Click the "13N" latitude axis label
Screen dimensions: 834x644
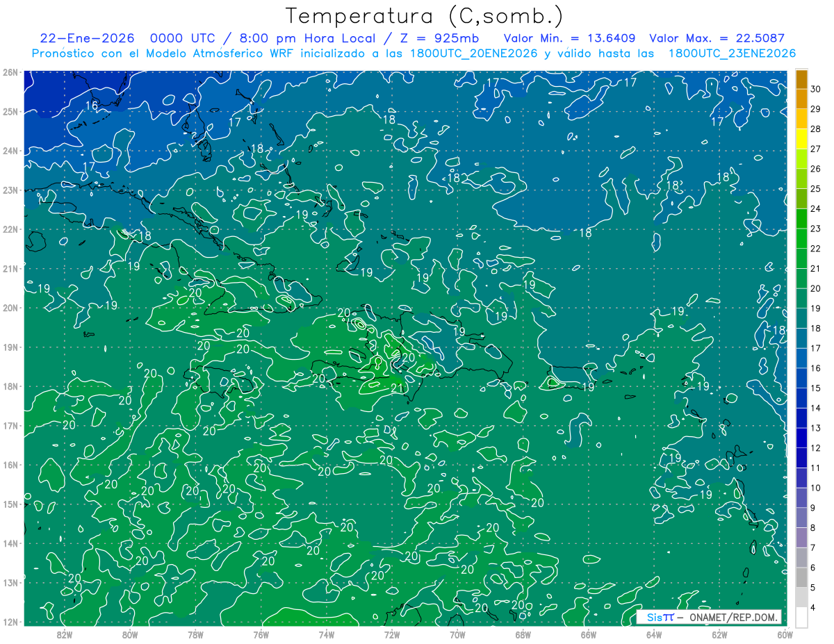coord(10,583)
